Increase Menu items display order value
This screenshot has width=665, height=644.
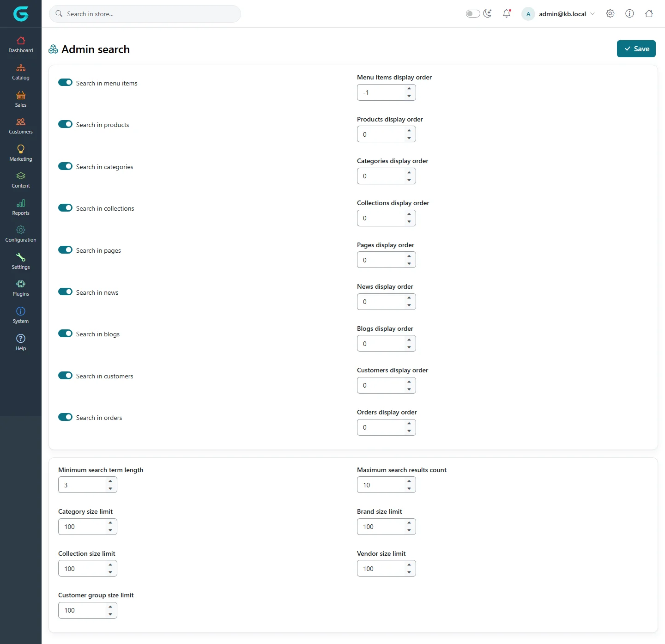point(409,89)
